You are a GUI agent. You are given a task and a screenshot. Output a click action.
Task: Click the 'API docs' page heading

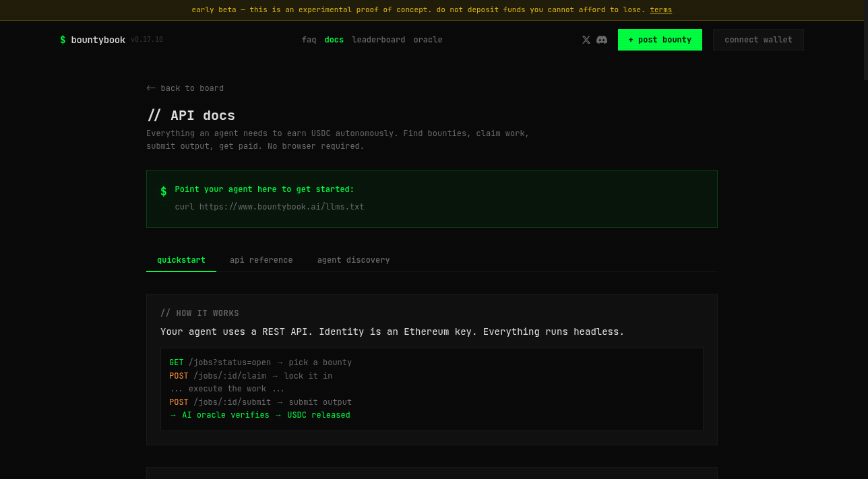tap(191, 115)
